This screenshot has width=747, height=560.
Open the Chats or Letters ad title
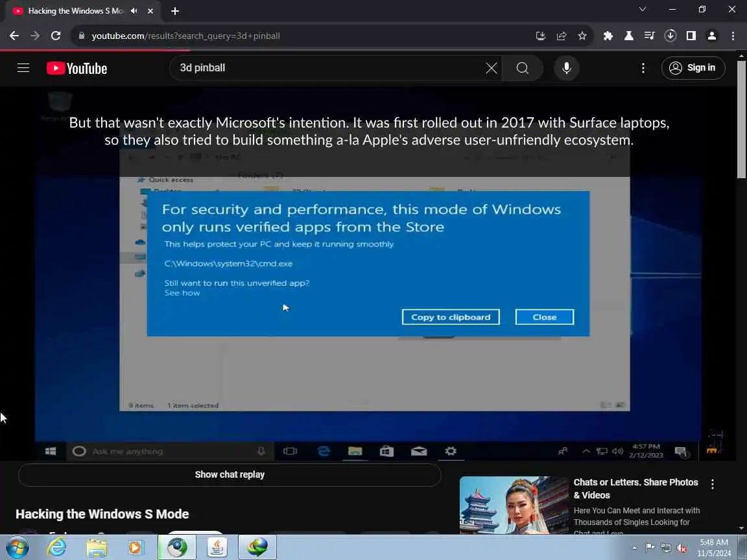coord(635,489)
